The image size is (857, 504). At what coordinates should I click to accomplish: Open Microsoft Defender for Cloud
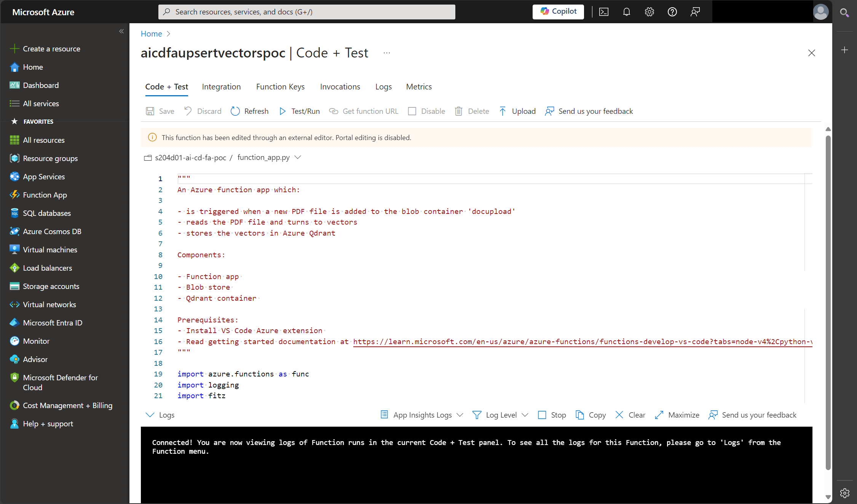(x=60, y=383)
